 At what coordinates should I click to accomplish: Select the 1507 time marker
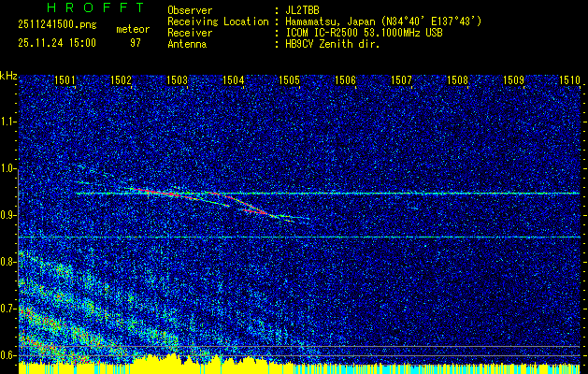[401, 81]
